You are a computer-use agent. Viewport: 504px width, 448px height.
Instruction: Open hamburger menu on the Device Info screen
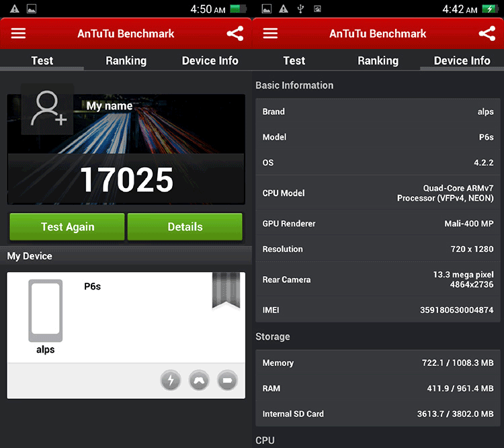pyautogui.click(x=270, y=34)
